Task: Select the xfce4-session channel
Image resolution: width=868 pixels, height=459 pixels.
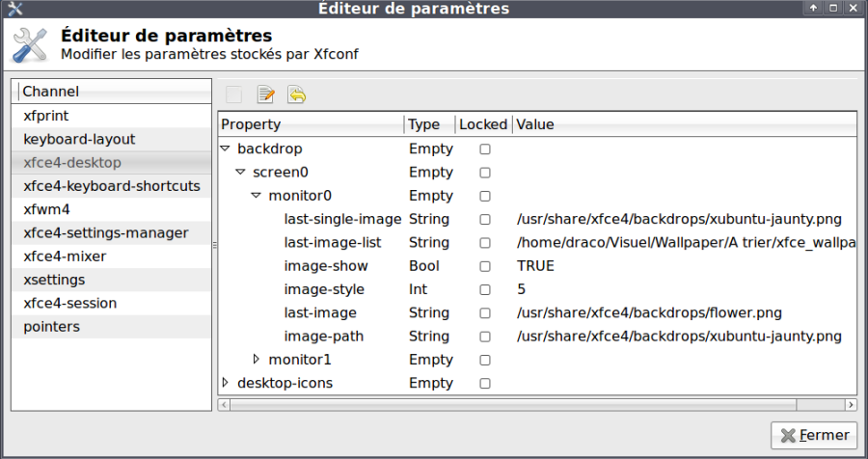Action: tap(111, 304)
